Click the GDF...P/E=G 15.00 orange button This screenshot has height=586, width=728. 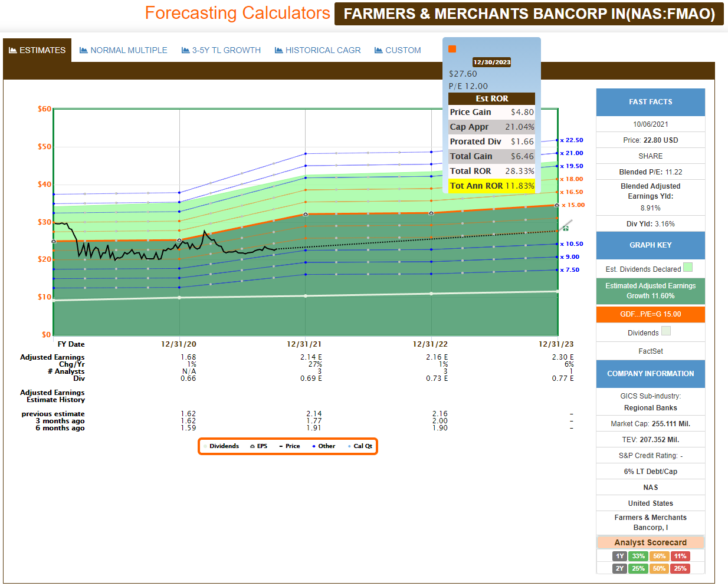650,314
